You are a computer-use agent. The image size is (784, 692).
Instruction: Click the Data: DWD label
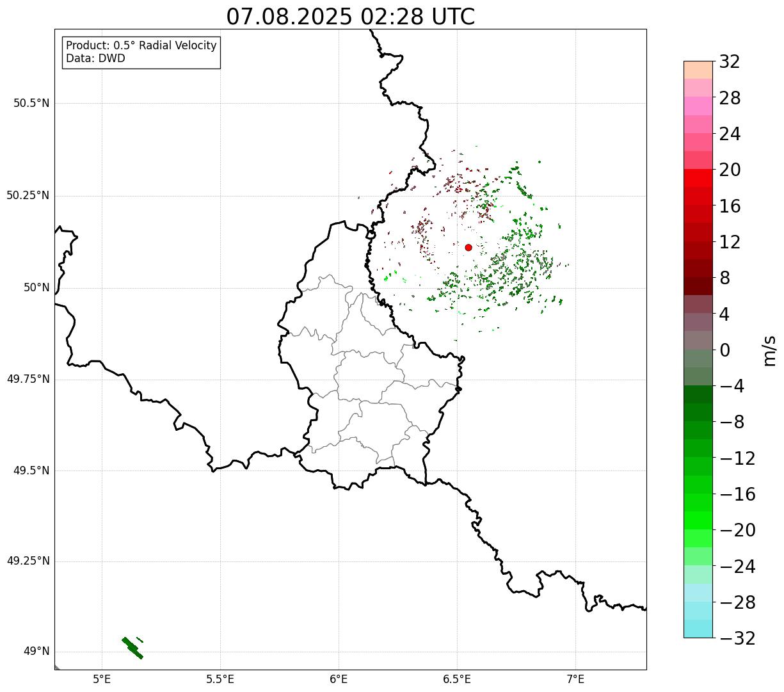pyautogui.click(x=95, y=58)
